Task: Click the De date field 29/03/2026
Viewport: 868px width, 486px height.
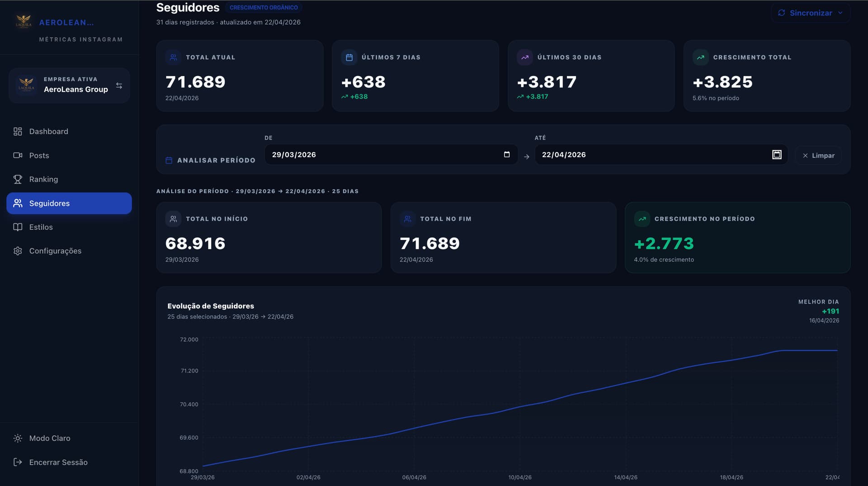Action: [x=384, y=155]
